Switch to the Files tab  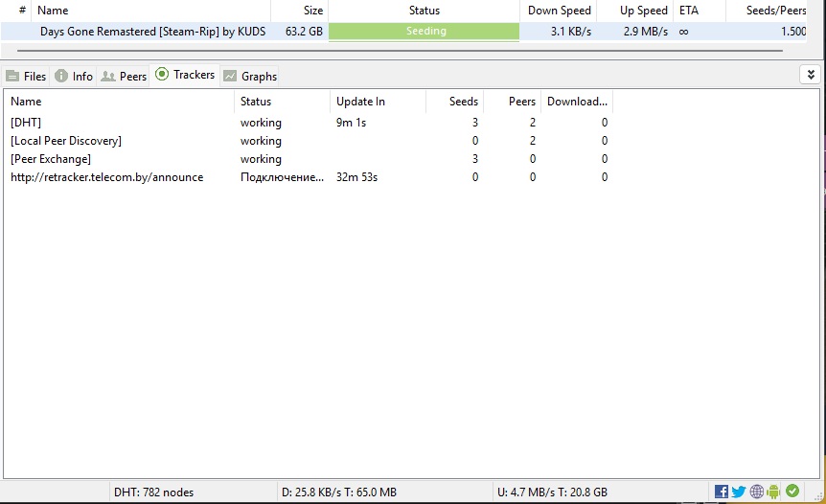coord(26,77)
